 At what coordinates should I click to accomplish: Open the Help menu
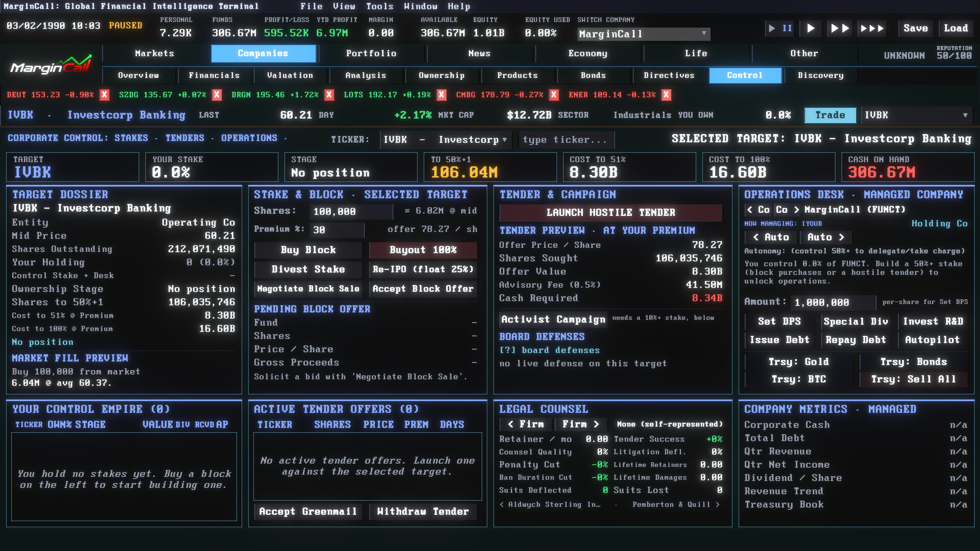[x=459, y=7]
